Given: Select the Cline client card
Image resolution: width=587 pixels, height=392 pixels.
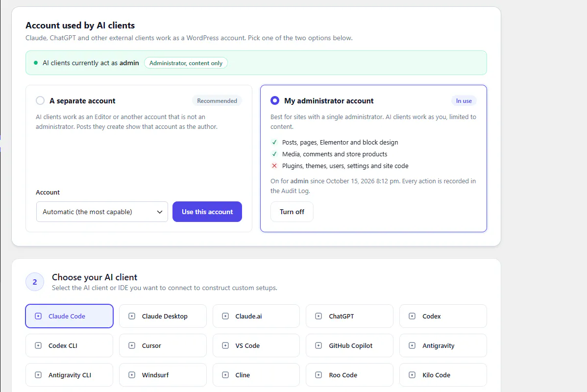Looking at the screenshot, I should coord(256,375).
